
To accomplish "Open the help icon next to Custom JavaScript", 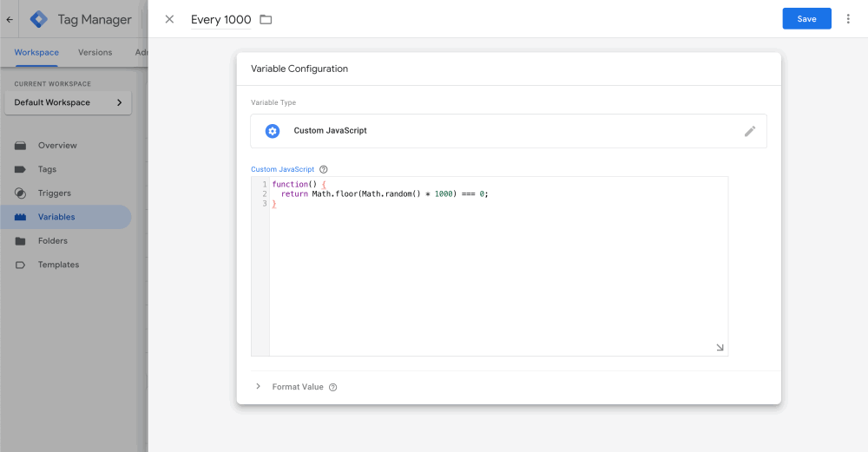I will tap(324, 169).
